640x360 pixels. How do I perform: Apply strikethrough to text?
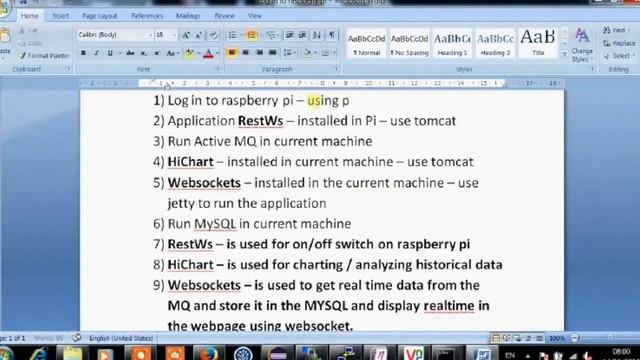tap(130, 53)
